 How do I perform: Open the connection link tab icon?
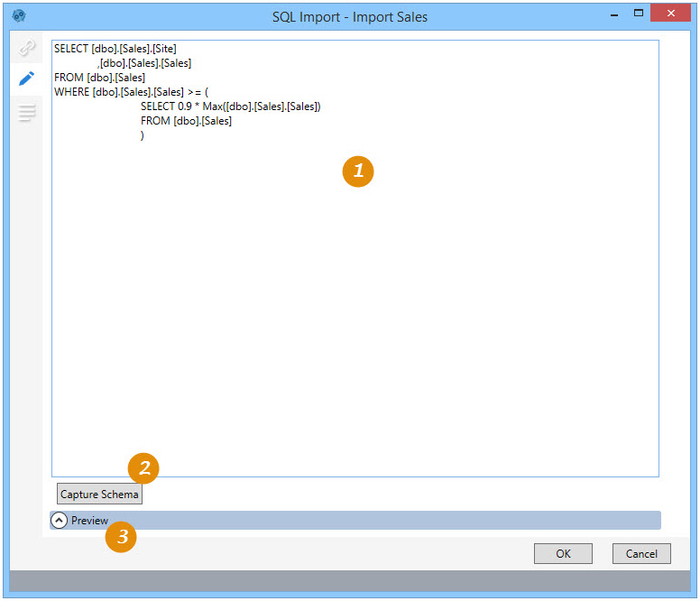tap(26, 47)
